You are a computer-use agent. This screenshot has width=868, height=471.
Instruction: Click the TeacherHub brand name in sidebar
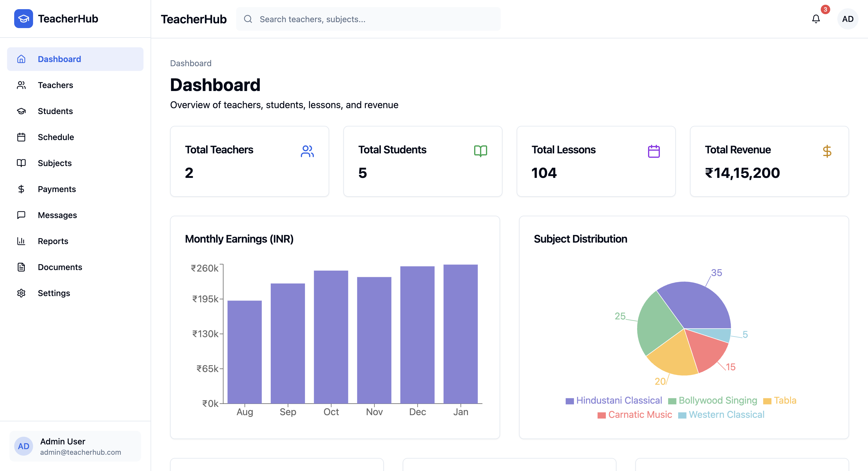pos(68,19)
